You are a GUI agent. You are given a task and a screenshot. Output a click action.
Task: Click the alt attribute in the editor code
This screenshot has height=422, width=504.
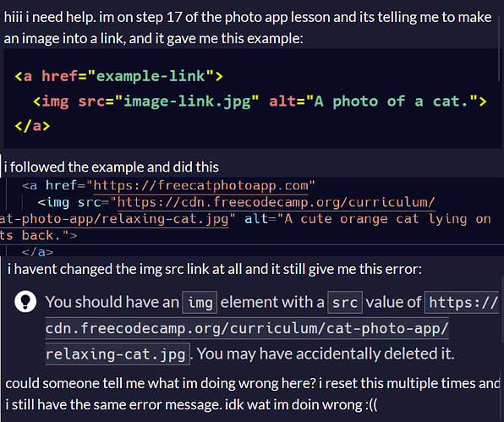256,219
